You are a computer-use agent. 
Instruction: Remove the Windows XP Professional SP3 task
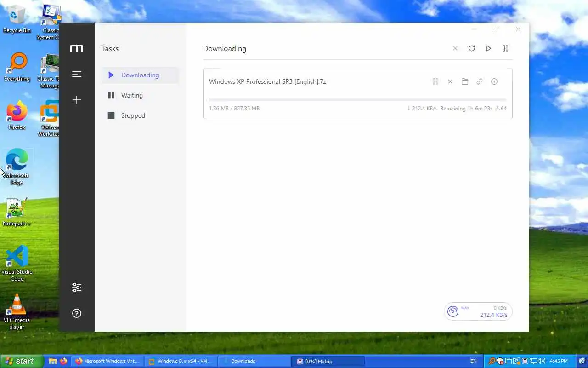pyautogui.click(x=450, y=81)
